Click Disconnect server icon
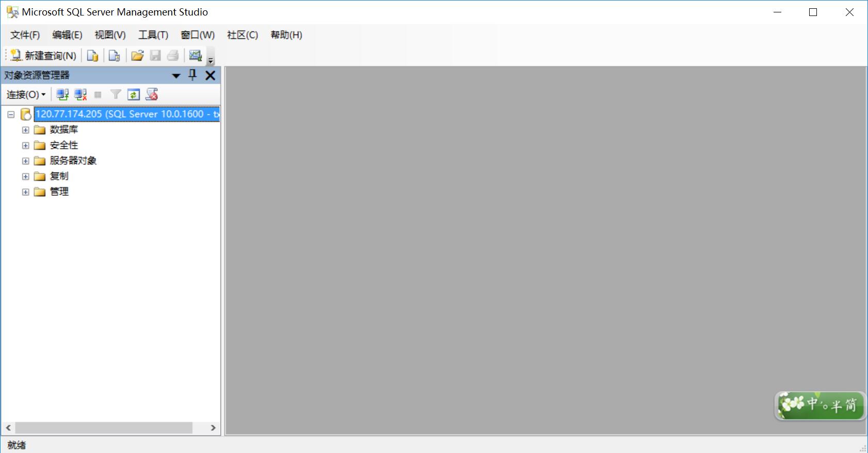The height and width of the screenshot is (453, 868). click(x=81, y=95)
